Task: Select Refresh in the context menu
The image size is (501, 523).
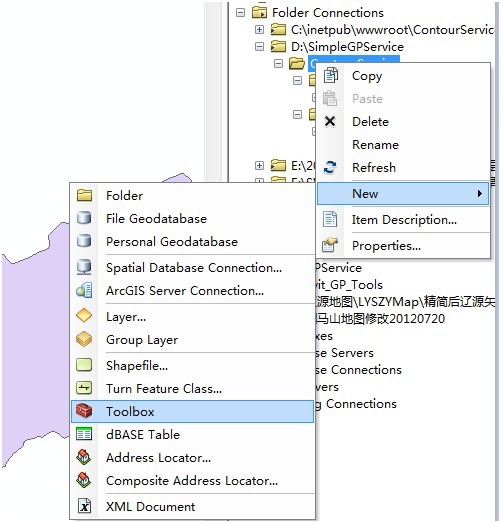Action: [x=403, y=167]
